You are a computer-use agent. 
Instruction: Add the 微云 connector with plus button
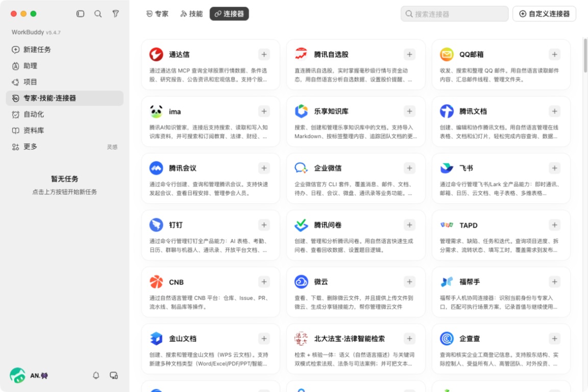click(409, 282)
